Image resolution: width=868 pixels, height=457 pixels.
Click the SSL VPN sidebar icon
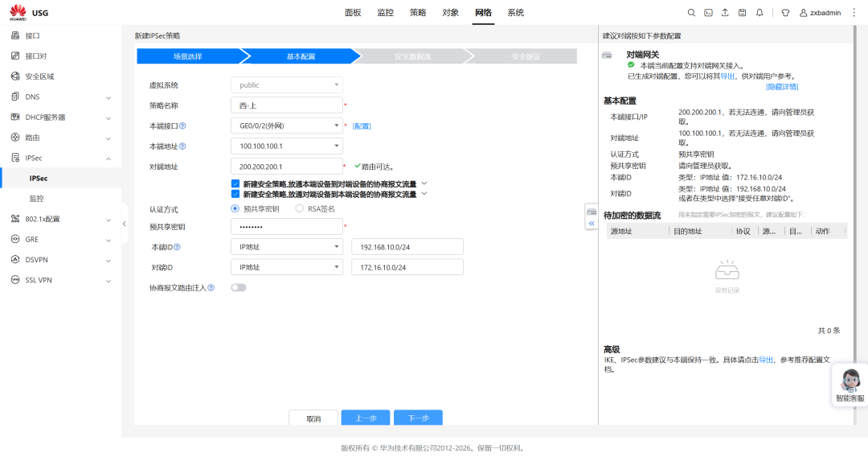coord(15,280)
